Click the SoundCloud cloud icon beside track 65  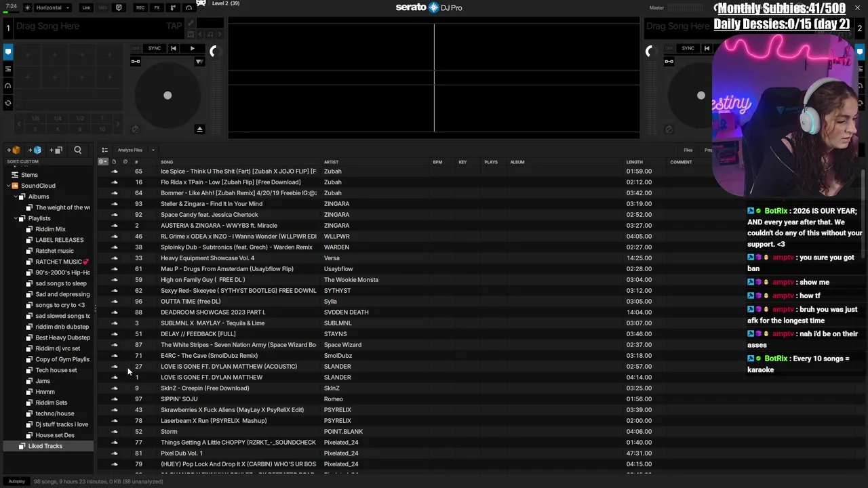(115, 171)
